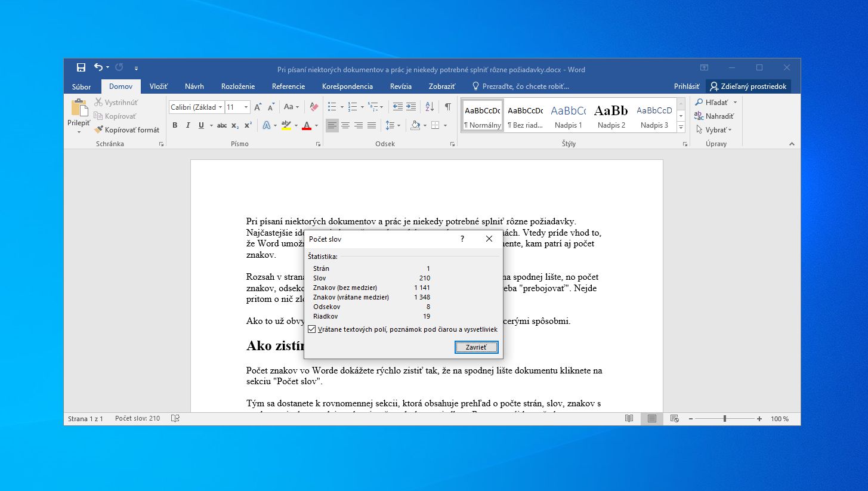Viewport: 868px width, 491px height.
Task: Increase font size with the grow font icon
Action: click(x=258, y=107)
